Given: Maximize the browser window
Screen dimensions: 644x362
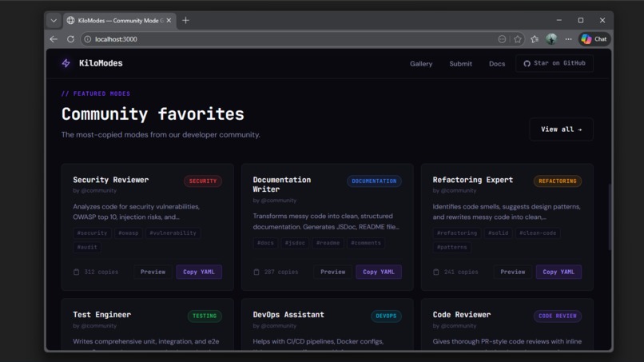Looking at the screenshot, I should 581,20.
